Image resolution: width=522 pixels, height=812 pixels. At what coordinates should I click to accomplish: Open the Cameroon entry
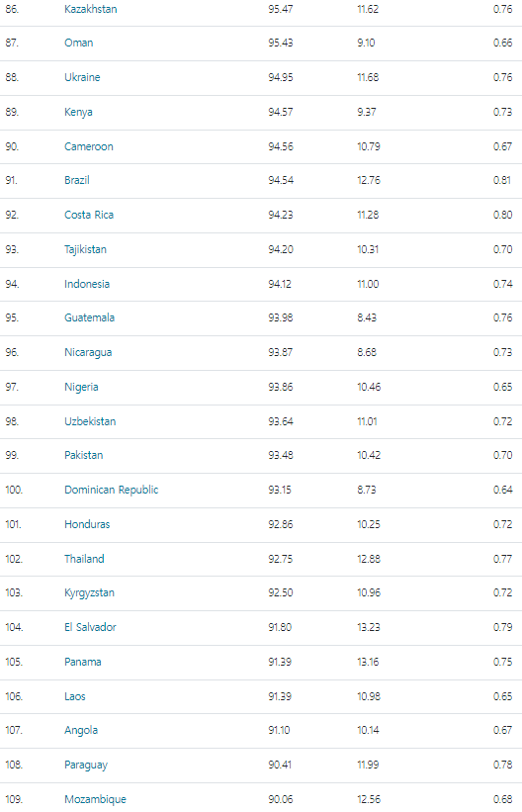coord(89,146)
